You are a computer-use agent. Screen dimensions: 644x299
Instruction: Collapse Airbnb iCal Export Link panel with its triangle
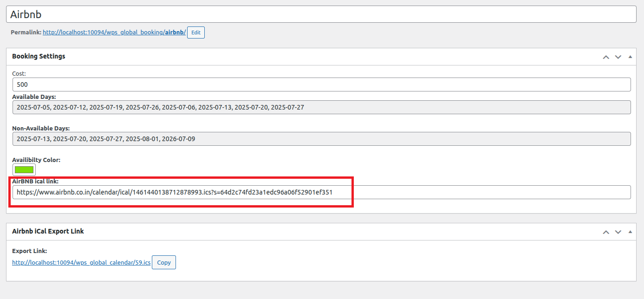(630, 232)
